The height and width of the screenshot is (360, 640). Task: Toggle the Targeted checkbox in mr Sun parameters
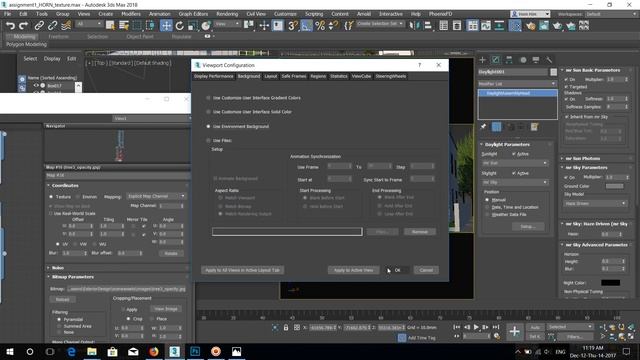[x=567, y=87]
